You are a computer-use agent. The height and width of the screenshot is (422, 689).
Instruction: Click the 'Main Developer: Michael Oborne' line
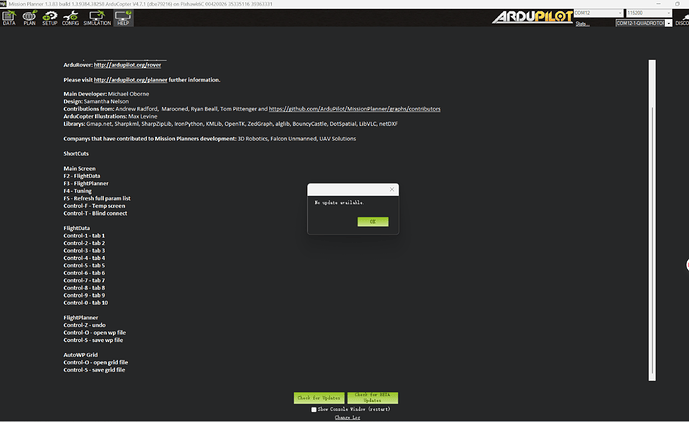(x=106, y=94)
